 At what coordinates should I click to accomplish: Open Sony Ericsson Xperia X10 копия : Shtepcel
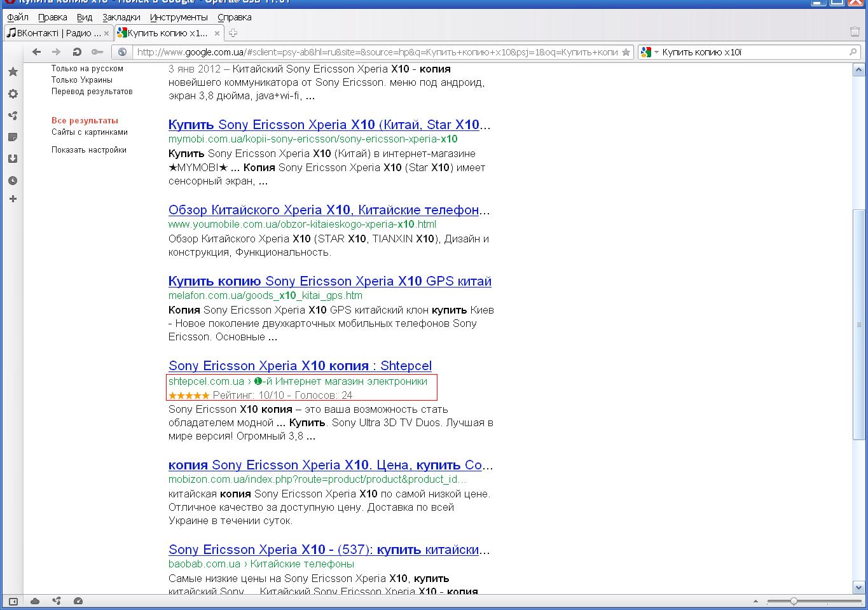pos(300,366)
